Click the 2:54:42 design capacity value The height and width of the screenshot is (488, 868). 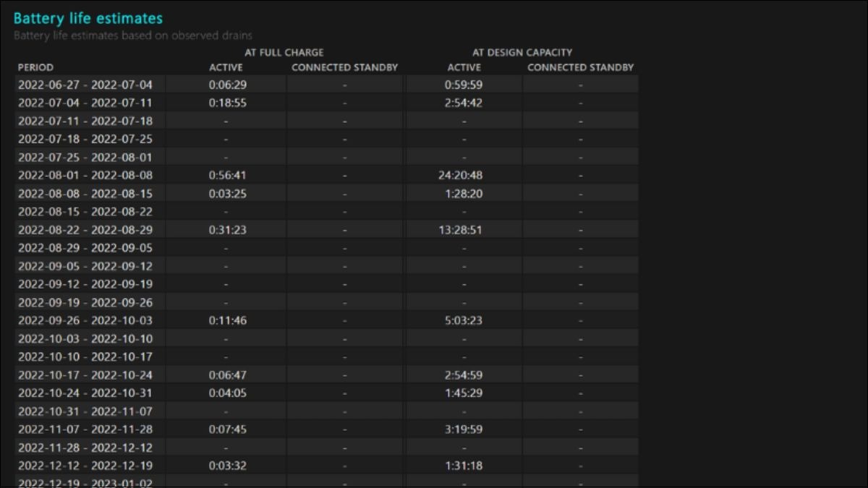pos(464,103)
